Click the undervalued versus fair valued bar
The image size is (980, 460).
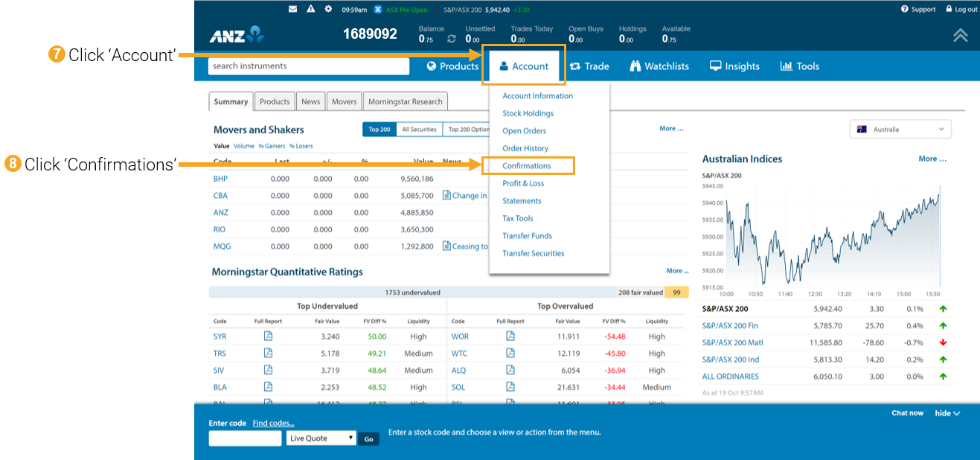446,292
